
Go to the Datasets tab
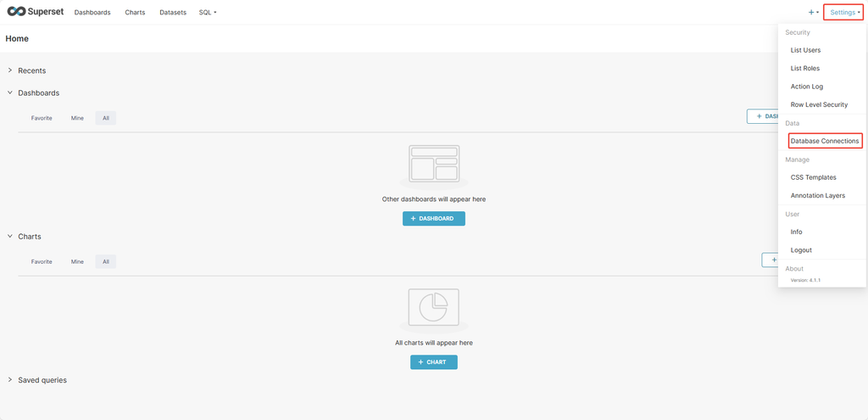(173, 13)
